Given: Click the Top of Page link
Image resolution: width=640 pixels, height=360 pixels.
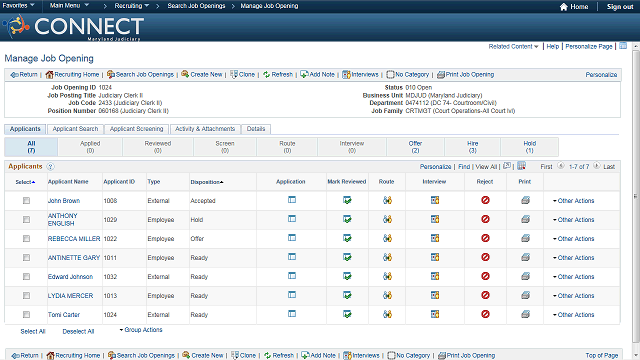Looking at the screenshot, I should [602, 356].
